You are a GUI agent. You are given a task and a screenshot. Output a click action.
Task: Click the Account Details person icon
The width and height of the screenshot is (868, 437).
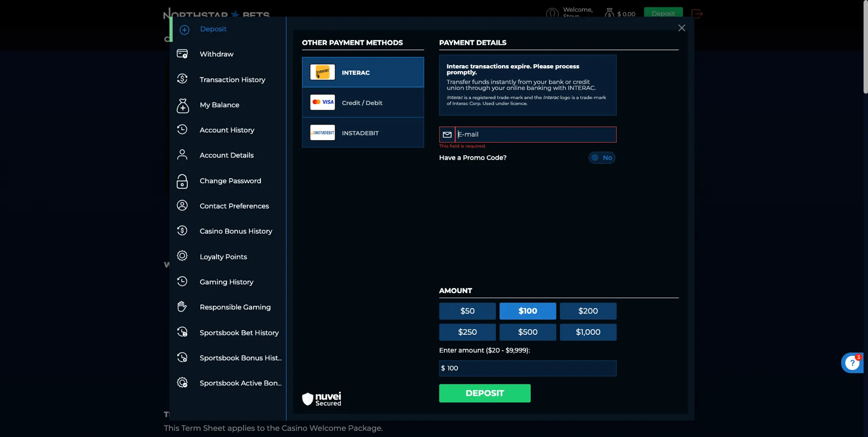tap(182, 155)
